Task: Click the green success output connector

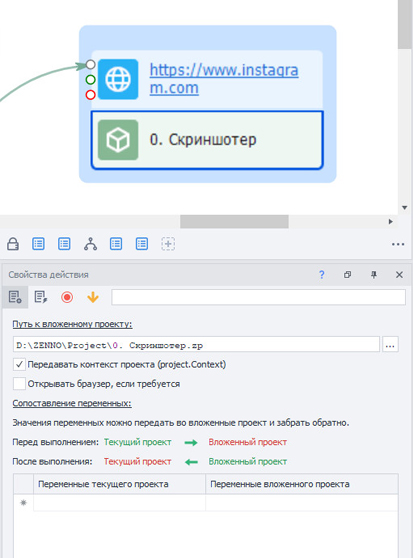Action: tap(91, 79)
